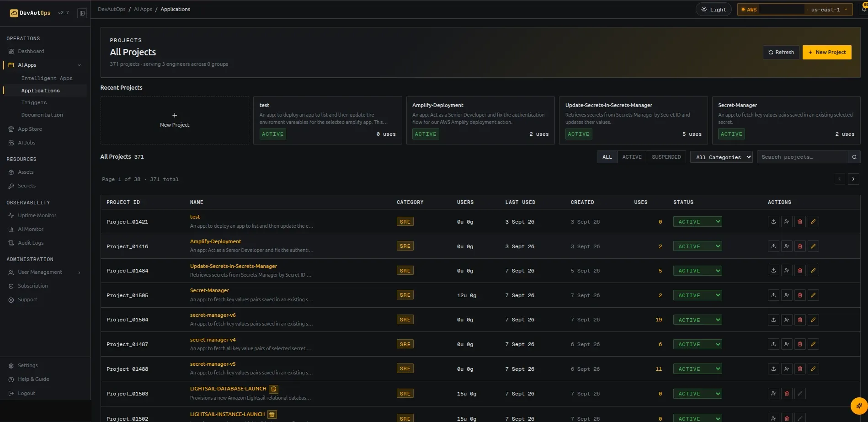This screenshot has height=422, width=868.
Task: Open AI Jobs from sidebar
Action: [x=27, y=143]
